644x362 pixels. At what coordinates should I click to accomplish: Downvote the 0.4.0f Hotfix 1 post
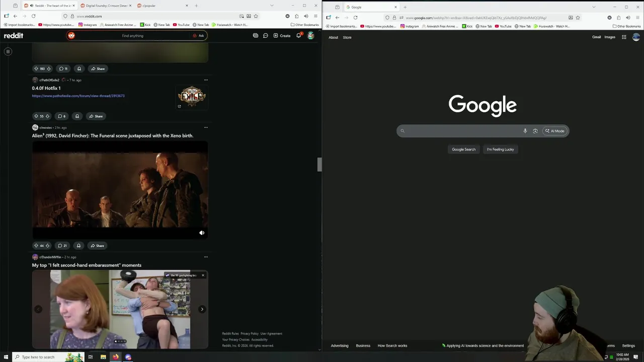click(x=47, y=116)
